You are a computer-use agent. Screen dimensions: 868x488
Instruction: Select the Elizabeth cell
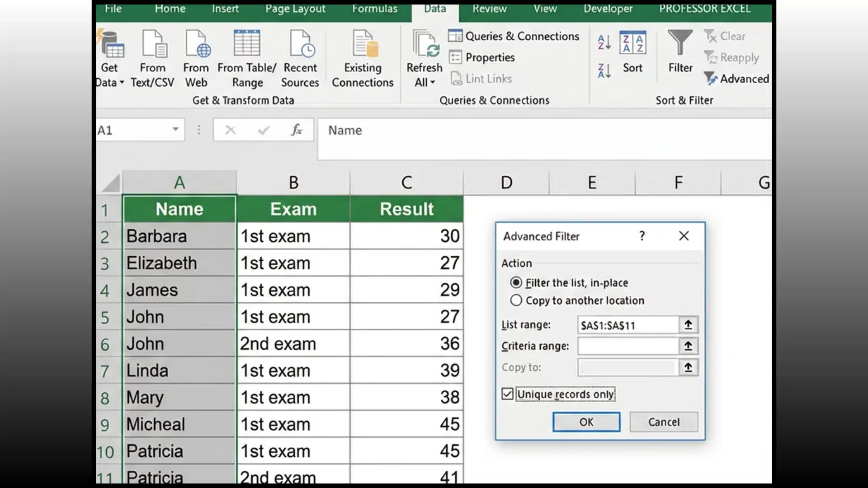[x=179, y=263]
